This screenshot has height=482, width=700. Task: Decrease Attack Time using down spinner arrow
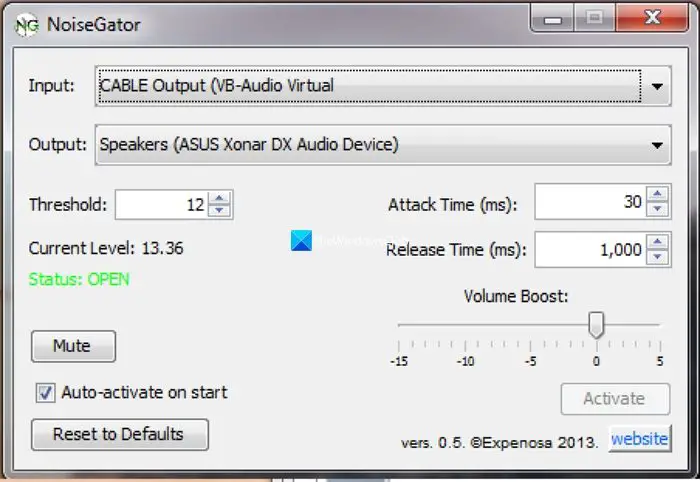657,209
